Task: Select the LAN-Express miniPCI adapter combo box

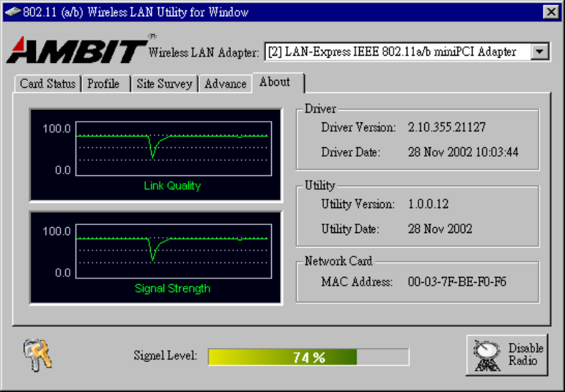Action: pyautogui.click(x=407, y=52)
